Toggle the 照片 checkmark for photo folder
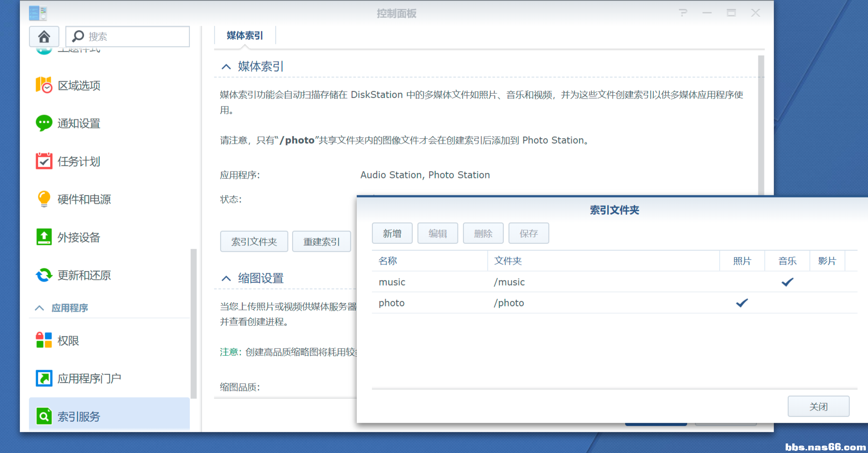This screenshot has width=868, height=453. (x=742, y=303)
